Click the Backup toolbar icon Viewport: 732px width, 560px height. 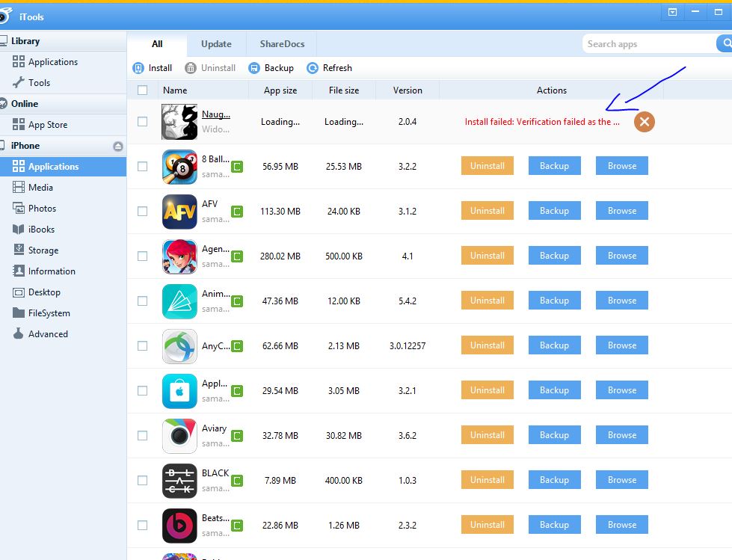click(255, 68)
